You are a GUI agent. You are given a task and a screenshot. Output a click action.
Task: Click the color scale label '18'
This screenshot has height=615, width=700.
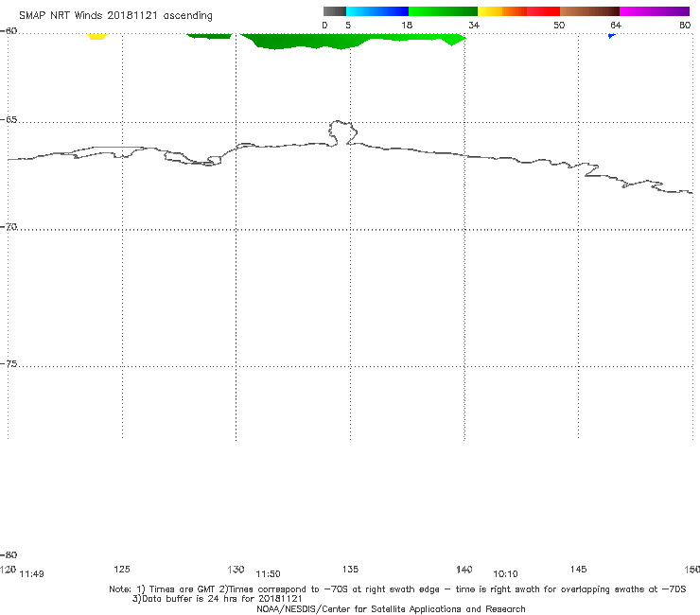click(407, 25)
